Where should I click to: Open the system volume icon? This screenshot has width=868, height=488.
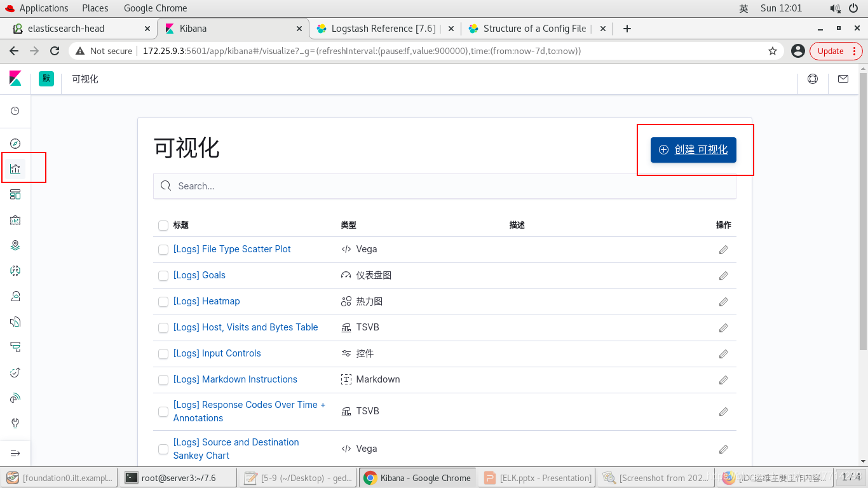(x=835, y=8)
